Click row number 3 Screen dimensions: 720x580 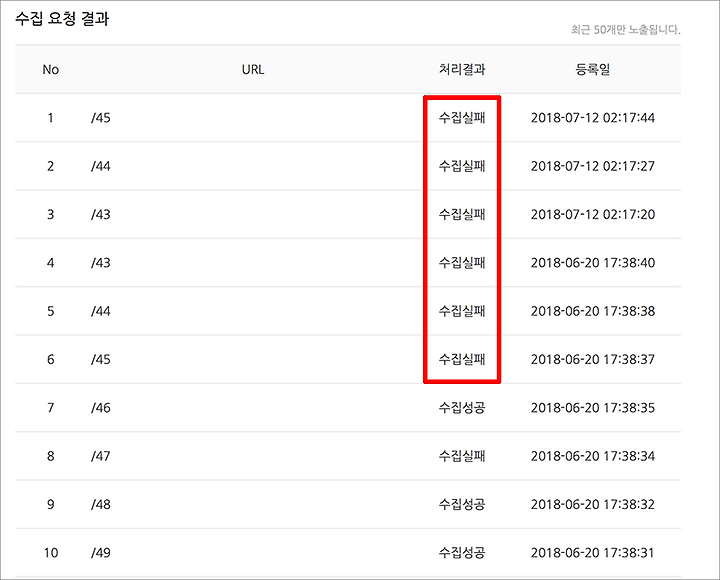coord(51,214)
